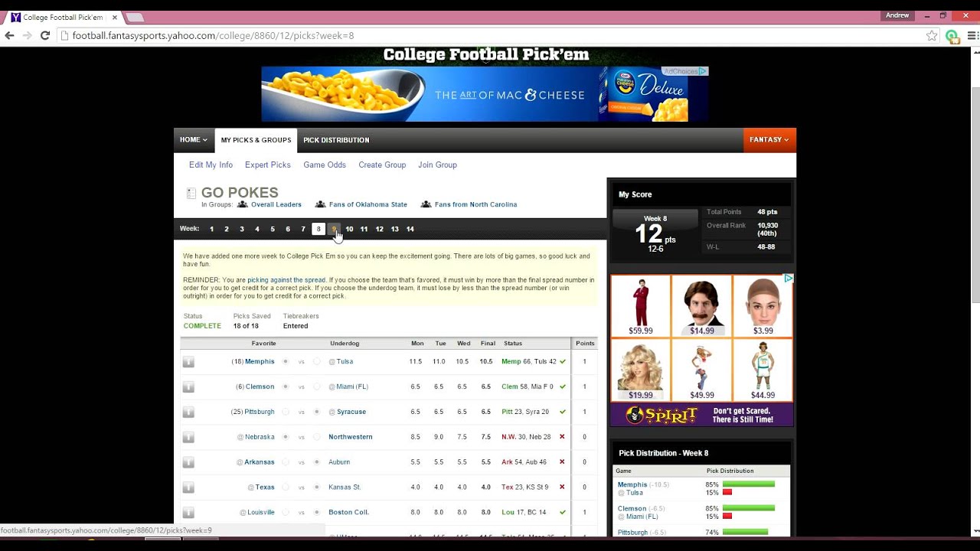The width and height of the screenshot is (980, 551).
Task: Open the $14.99 mustache wig costume thumbnail
Action: click(702, 306)
